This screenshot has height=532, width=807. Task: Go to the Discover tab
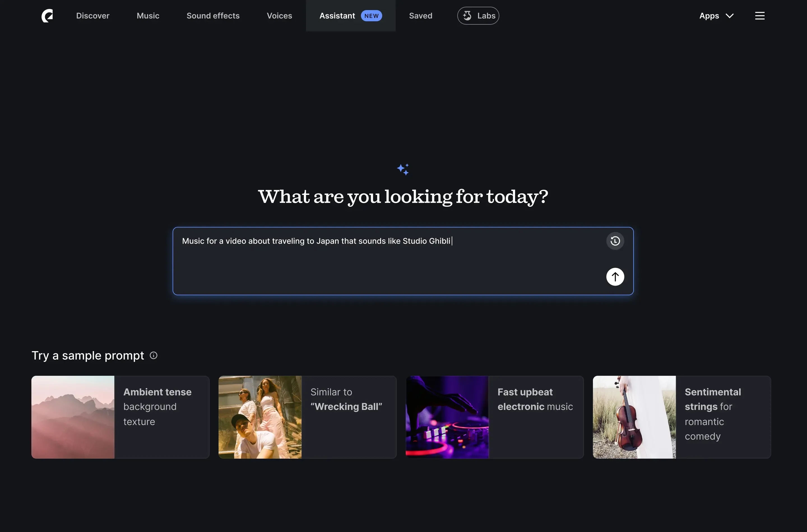click(x=93, y=16)
